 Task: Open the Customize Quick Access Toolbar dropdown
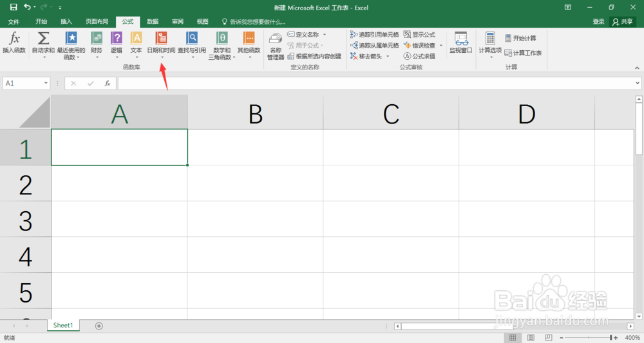click(60, 7)
